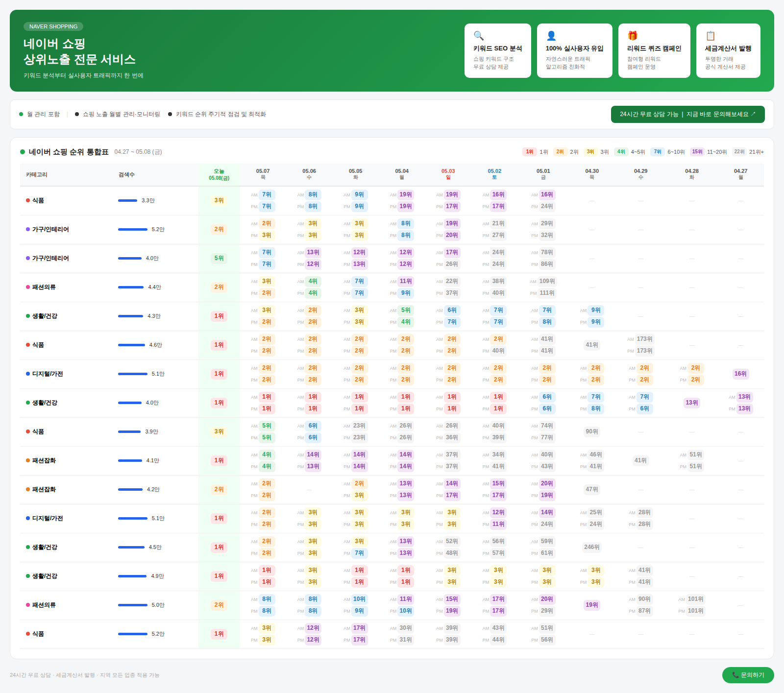Click the 90위 badge in 식품 3.9만 row
This screenshot has width=784, height=693.
592,431
